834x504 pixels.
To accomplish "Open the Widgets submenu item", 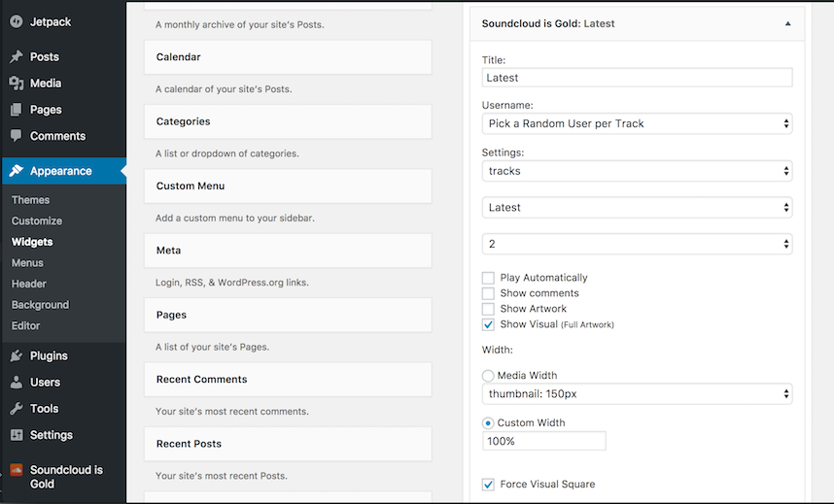I will [x=32, y=242].
